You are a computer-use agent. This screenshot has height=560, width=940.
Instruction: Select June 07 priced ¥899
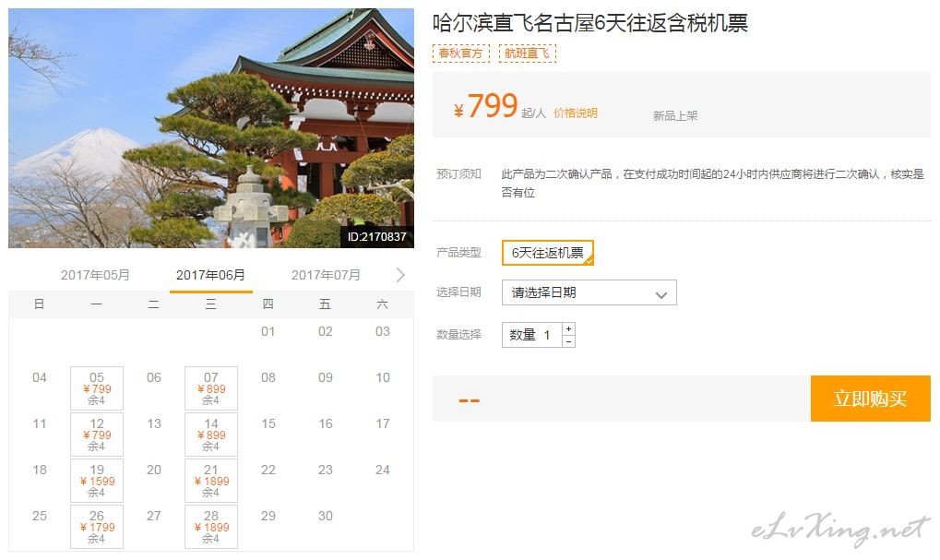coord(211,388)
